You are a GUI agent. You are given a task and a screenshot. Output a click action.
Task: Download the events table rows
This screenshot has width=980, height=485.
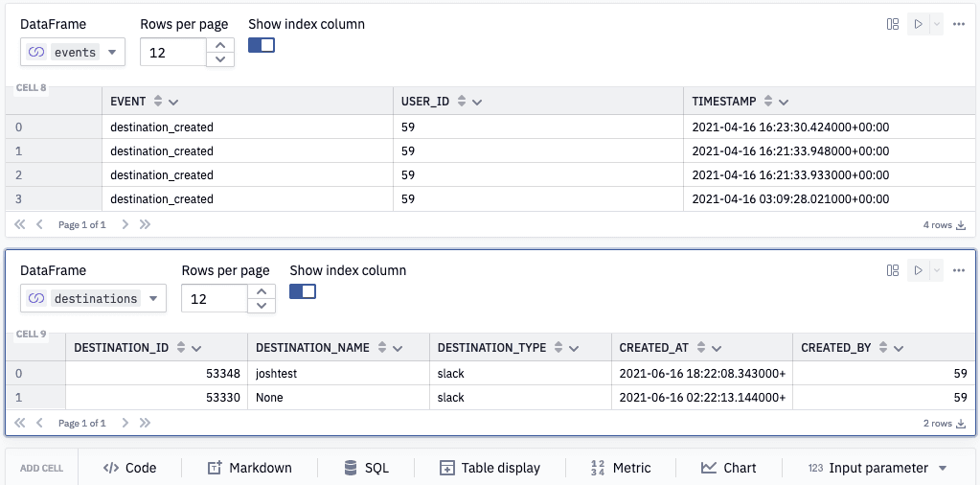click(x=961, y=225)
